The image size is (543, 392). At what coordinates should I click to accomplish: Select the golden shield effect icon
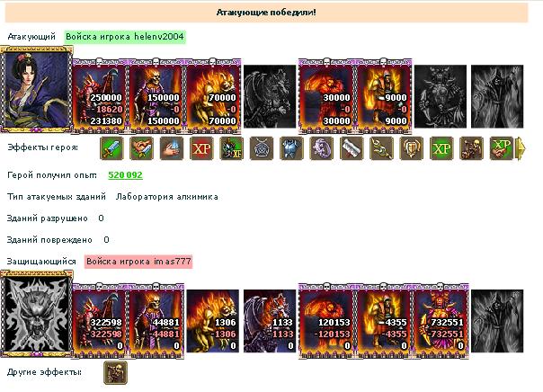coord(412,148)
